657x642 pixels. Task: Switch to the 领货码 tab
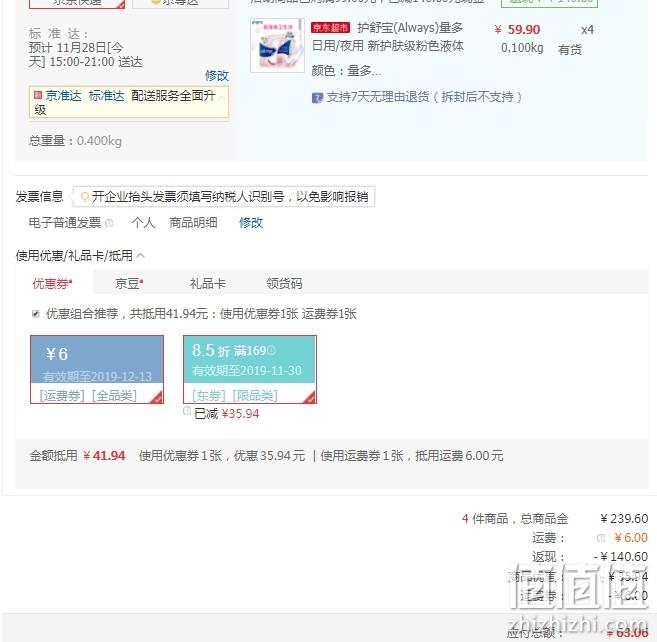tap(284, 284)
